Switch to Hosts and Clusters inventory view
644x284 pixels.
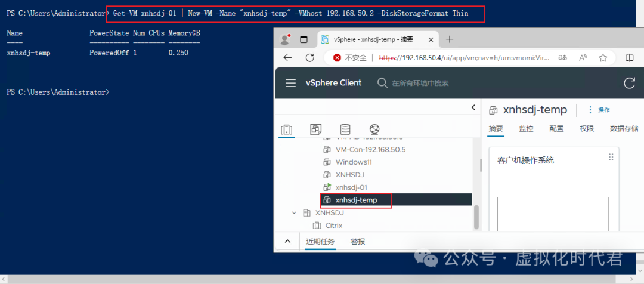(286, 130)
